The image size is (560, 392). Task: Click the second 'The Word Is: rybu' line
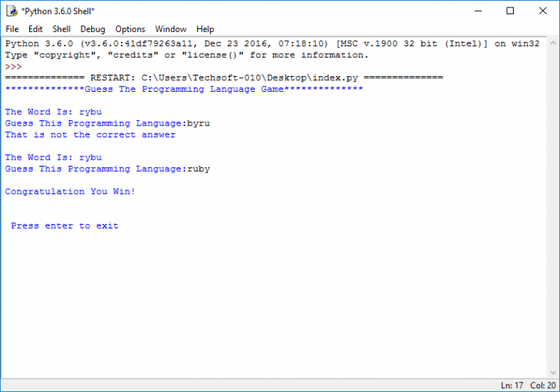coord(53,158)
